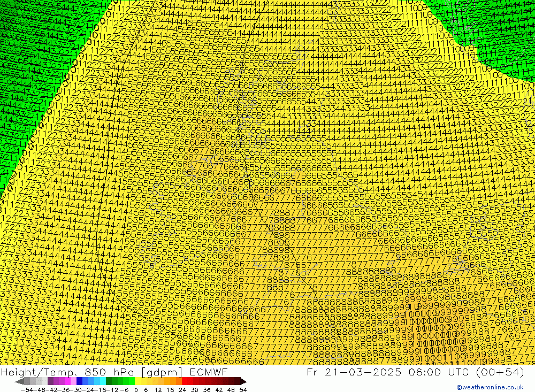This screenshot has width=535, height=392.
Task: Click the '(00+54)' forecast hour text
Action: coord(500,372)
